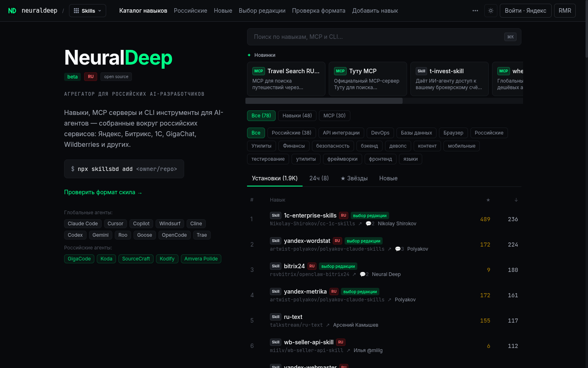Filter by Браузер chip
Image resolution: width=588 pixels, height=368 pixels.
453,133
